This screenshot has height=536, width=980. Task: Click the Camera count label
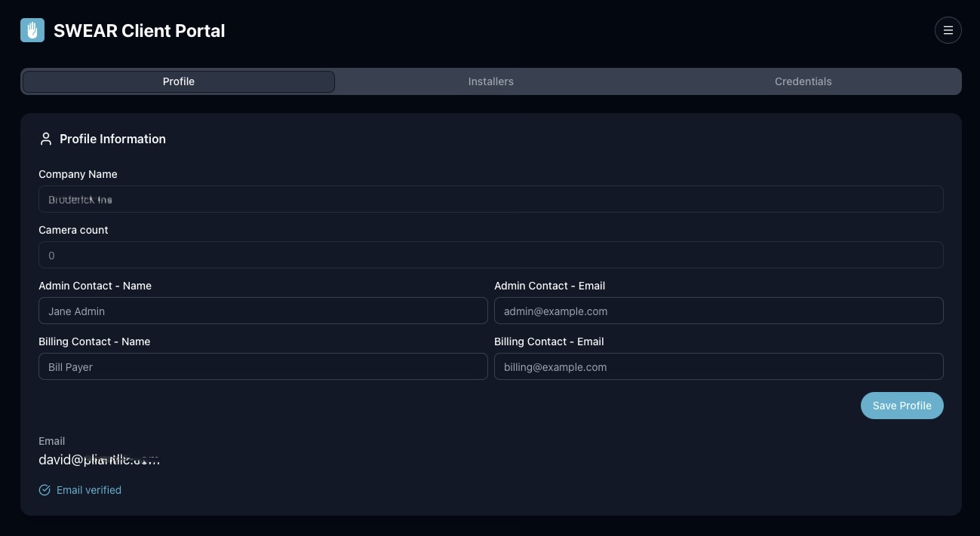pos(73,230)
